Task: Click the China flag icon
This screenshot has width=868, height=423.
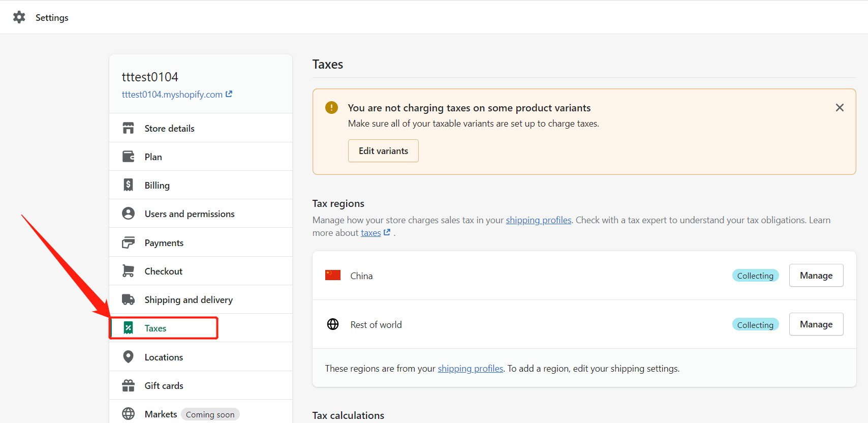Action: [x=333, y=275]
